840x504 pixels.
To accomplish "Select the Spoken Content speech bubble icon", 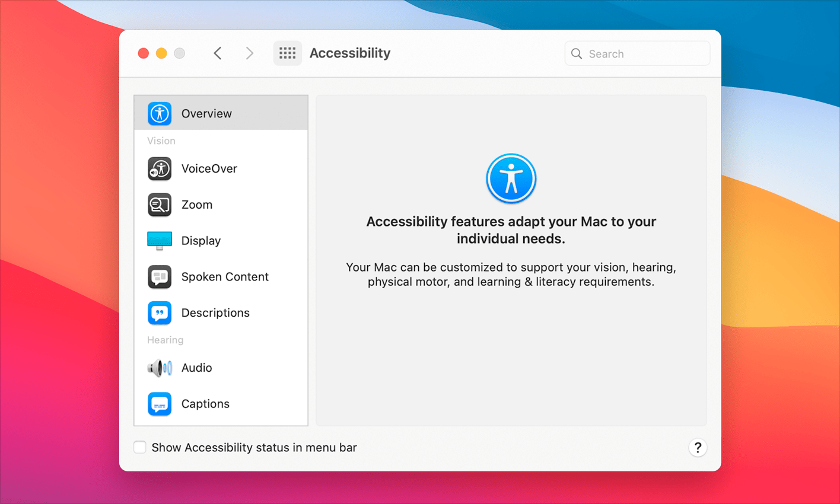I will (160, 277).
